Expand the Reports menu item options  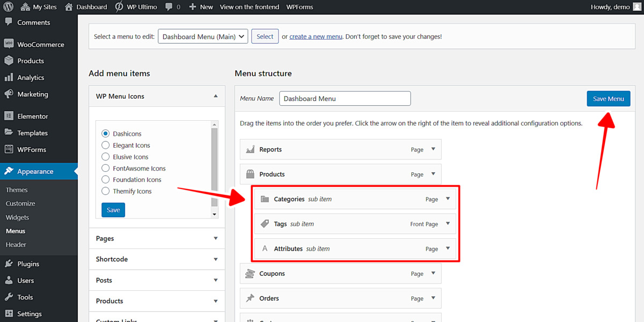[x=433, y=149]
